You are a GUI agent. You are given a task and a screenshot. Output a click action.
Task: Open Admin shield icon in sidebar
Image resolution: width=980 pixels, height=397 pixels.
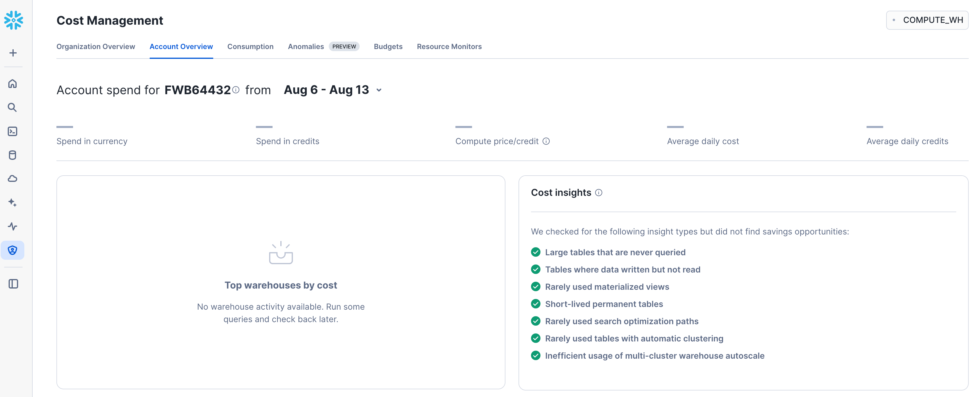[x=12, y=250]
